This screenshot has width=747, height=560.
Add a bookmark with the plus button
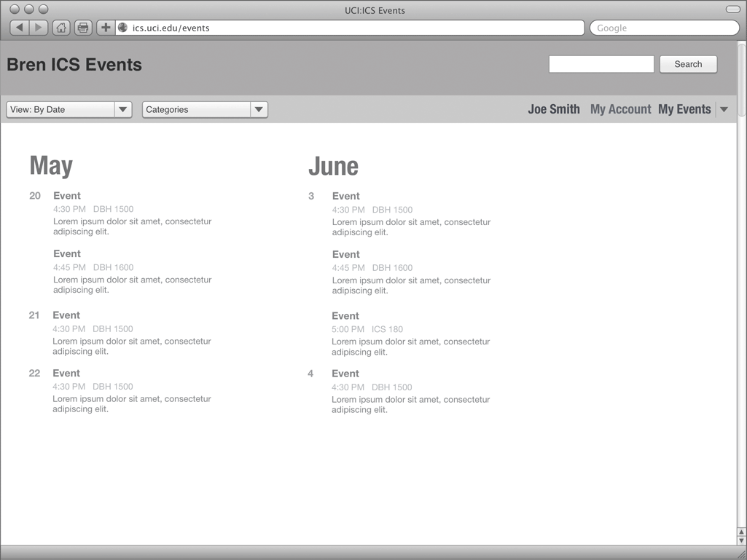(106, 28)
